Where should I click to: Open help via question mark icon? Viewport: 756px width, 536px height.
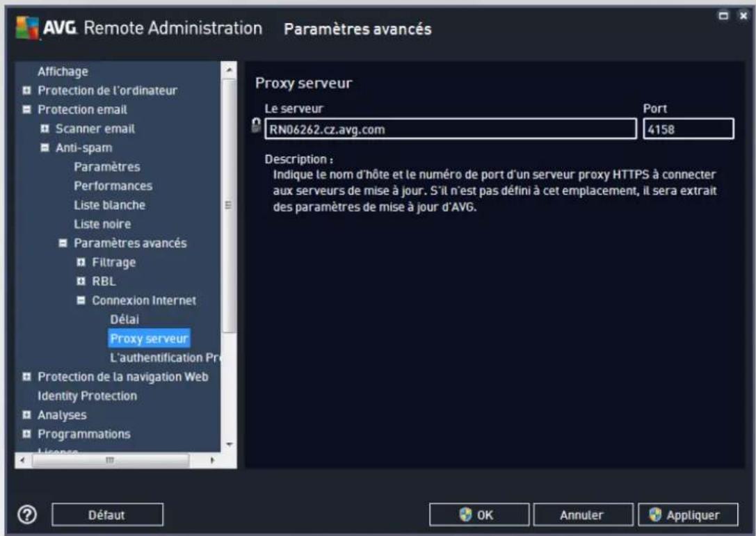click(27, 514)
